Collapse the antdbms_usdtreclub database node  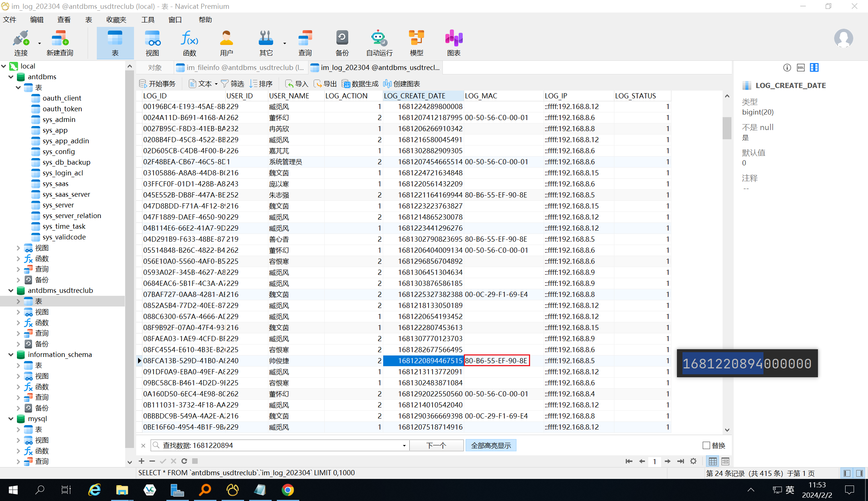coord(11,290)
